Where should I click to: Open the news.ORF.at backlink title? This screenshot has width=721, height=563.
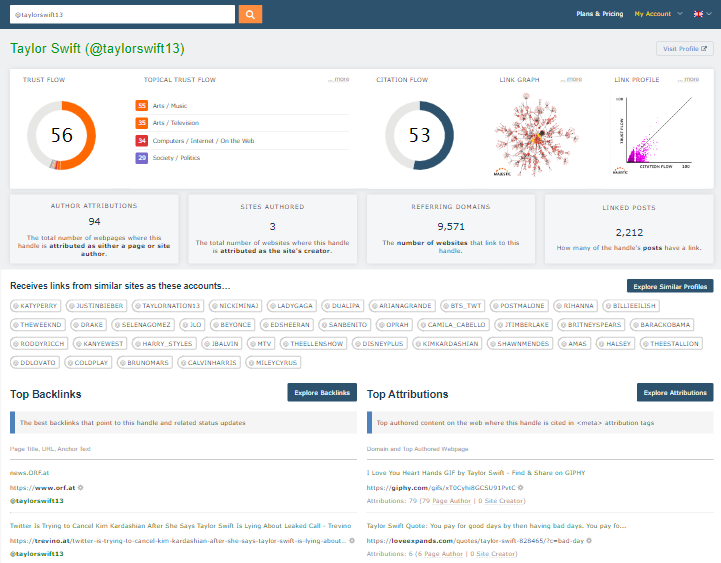point(31,472)
